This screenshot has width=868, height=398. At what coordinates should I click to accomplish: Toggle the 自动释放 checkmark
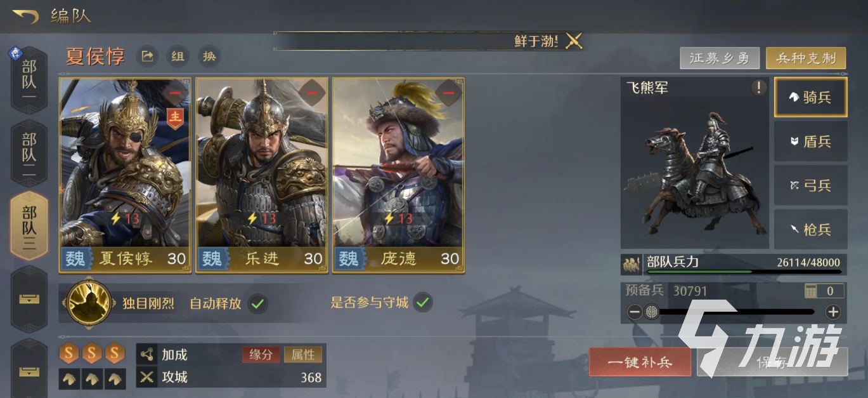(x=257, y=303)
